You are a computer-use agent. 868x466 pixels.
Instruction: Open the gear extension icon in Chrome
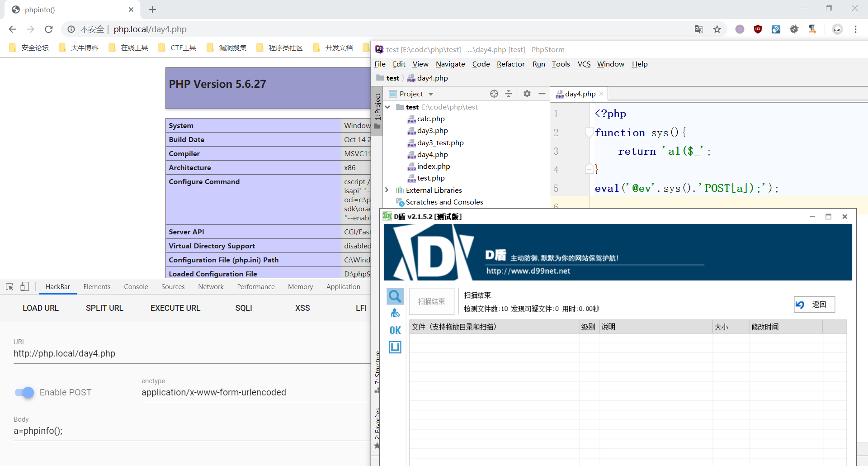click(x=794, y=29)
